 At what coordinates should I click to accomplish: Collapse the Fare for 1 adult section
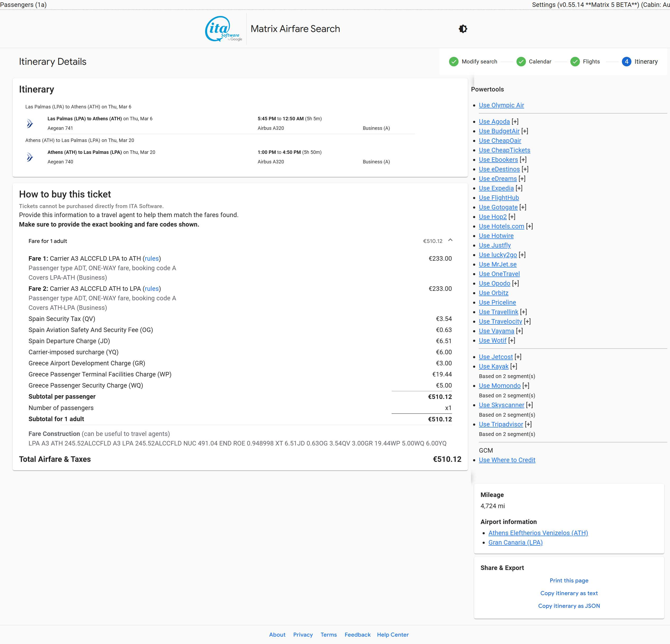pos(450,240)
